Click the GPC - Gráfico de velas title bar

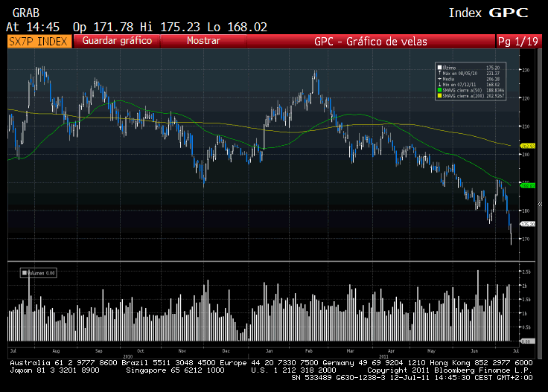click(x=371, y=42)
